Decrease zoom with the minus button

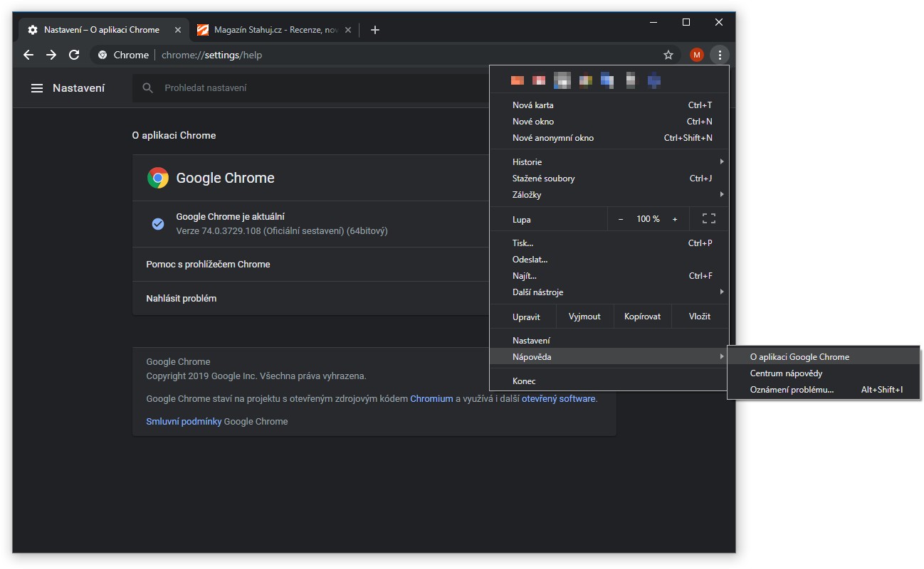(x=621, y=219)
